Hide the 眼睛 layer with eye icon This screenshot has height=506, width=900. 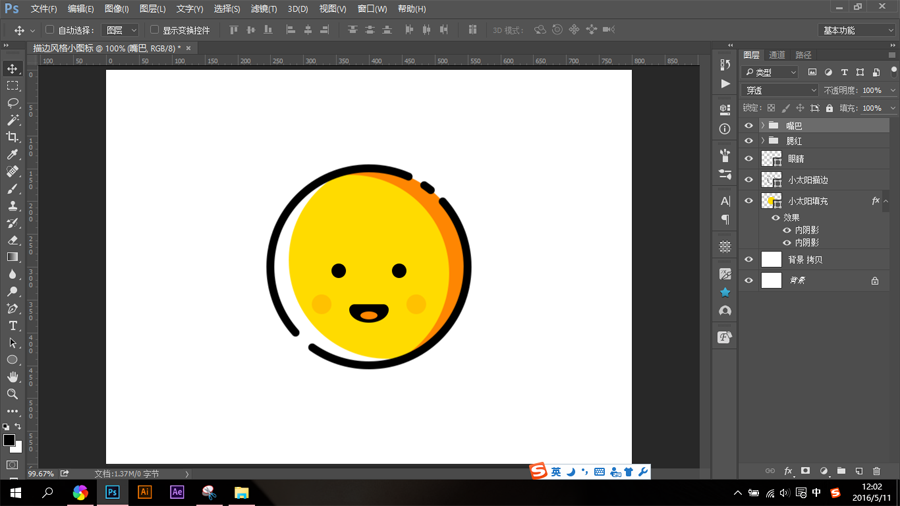tap(749, 159)
